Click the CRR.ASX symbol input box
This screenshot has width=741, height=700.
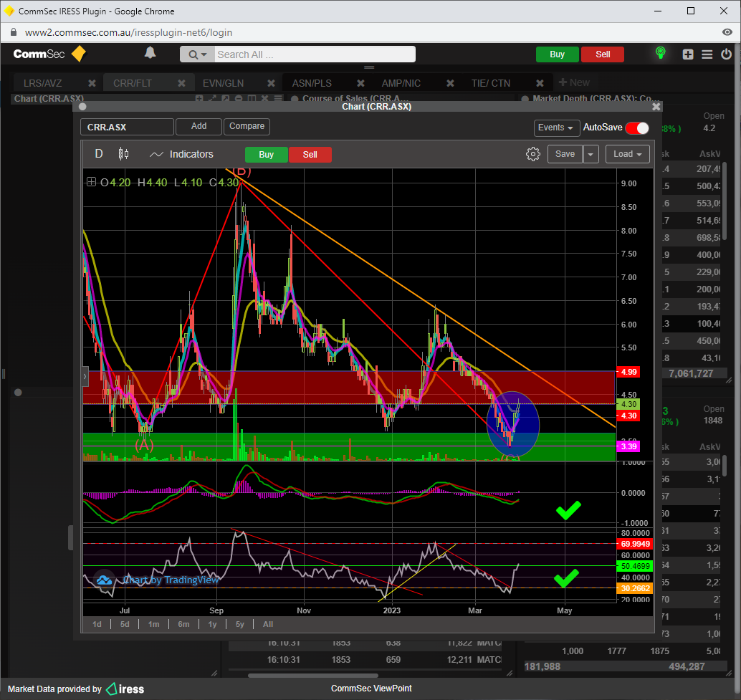tap(127, 127)
